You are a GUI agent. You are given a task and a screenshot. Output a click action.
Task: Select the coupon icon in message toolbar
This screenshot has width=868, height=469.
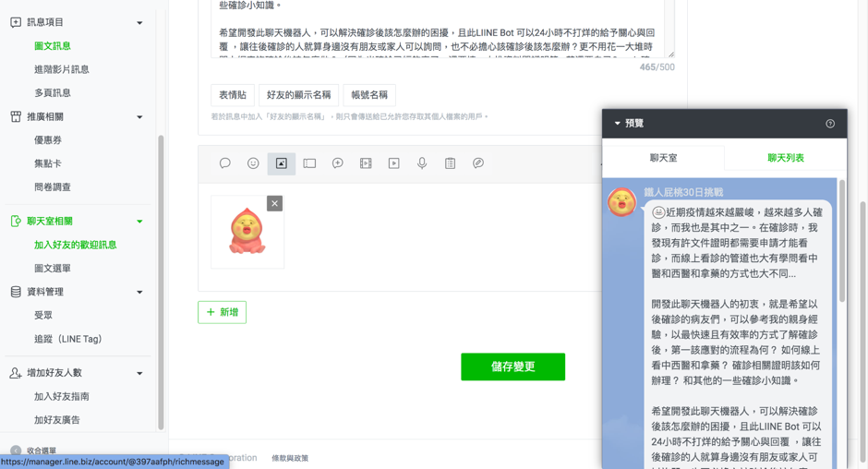[x=309, y=163]
